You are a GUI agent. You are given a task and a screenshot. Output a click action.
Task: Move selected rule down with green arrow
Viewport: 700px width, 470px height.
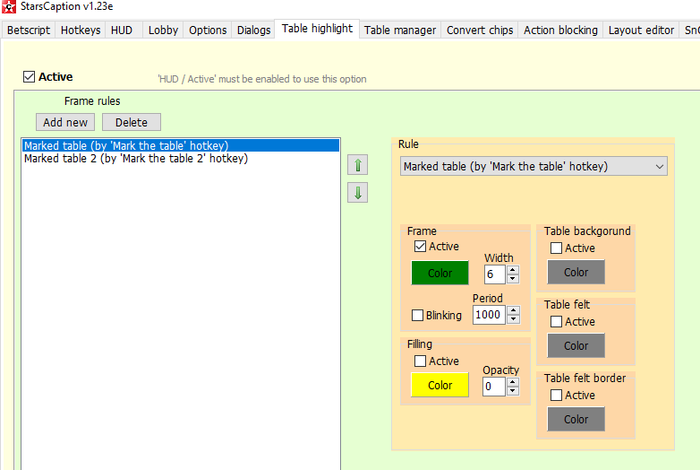[x=358, y=192]
